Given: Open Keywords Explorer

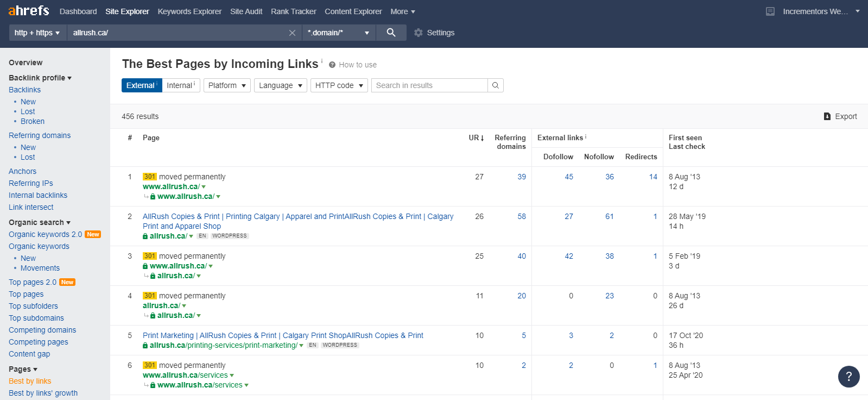Looking at the screenshot, I should click(189, 11).
